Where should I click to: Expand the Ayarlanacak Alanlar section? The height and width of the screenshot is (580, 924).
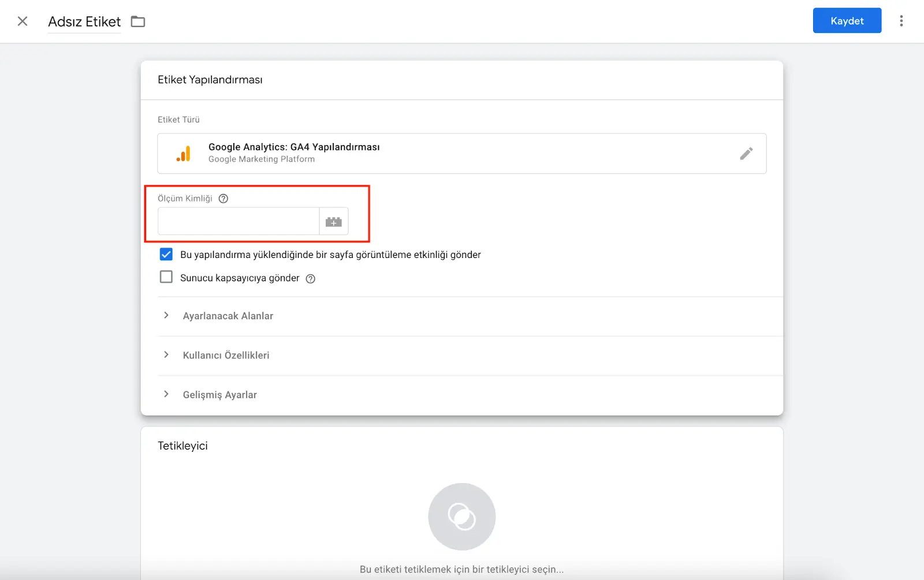pyautogui.click(x=228, y=316)
